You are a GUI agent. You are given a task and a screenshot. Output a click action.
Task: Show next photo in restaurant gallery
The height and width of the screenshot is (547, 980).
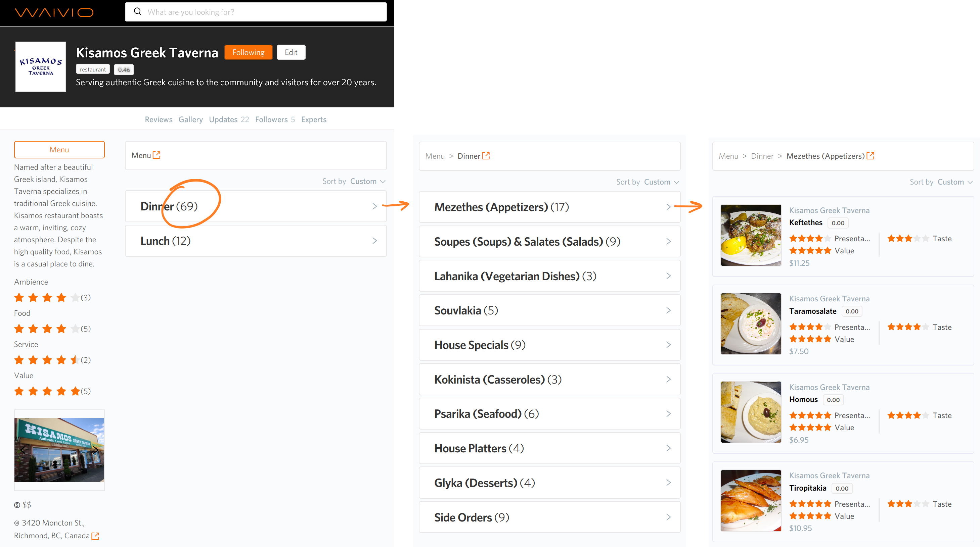(96, 450)
